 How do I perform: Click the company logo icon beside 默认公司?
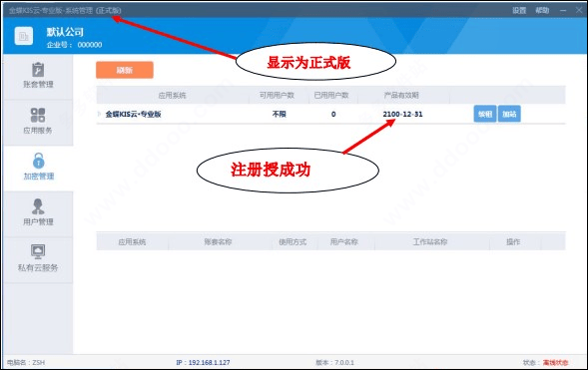[x=24, y=36]
